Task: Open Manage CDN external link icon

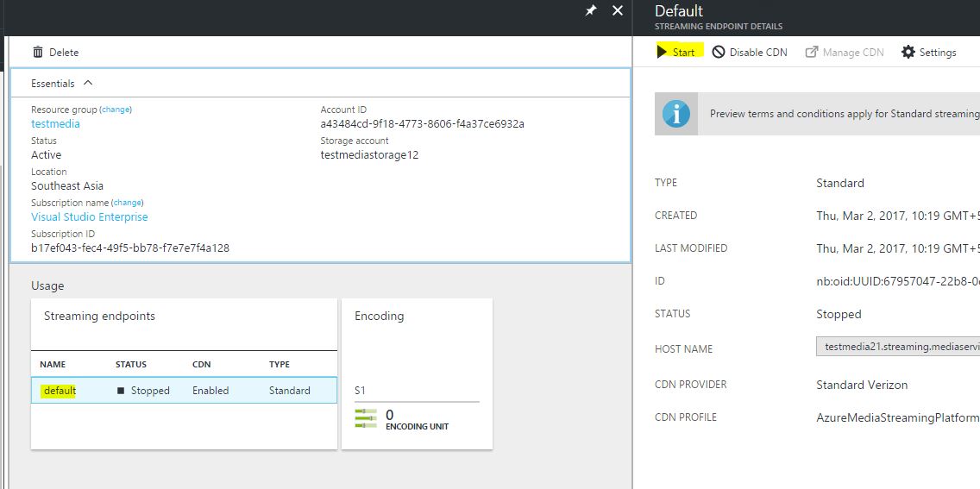Action: coord(812,52)
